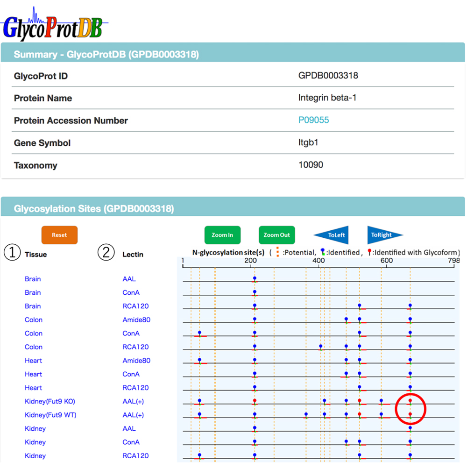467x476 pixels.
Task: Click the Colon tissue link beside RCA120
Action: (34, 347)
